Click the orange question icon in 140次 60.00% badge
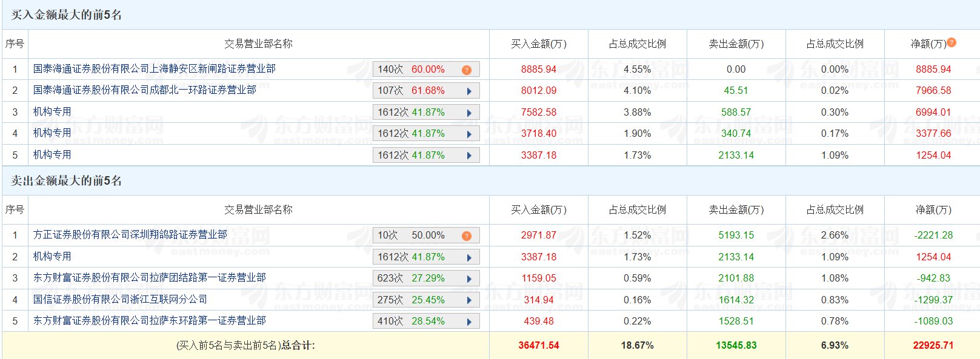Viewport: 980px width, 359px height. (466, 70)
